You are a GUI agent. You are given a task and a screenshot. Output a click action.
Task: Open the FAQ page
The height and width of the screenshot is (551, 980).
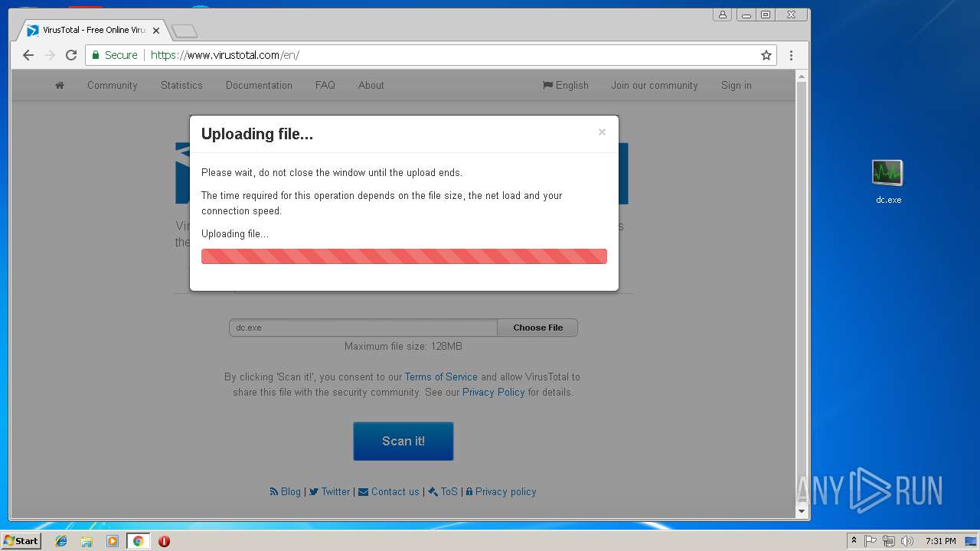pos(325,85)
